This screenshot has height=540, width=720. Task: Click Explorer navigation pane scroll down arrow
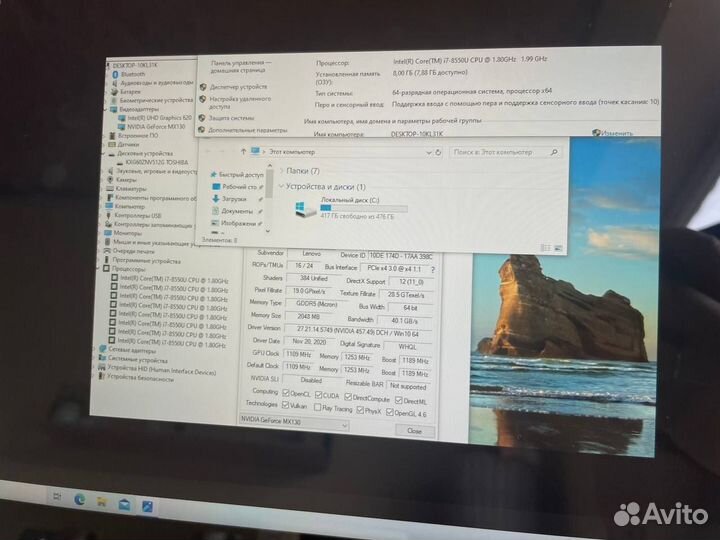(268, 231)
